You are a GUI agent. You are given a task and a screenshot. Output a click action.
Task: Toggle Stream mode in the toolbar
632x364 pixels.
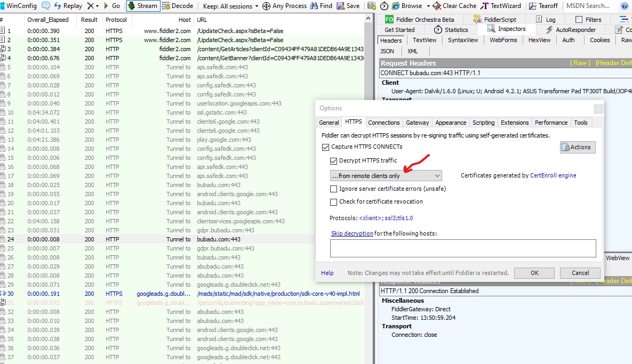143,6
